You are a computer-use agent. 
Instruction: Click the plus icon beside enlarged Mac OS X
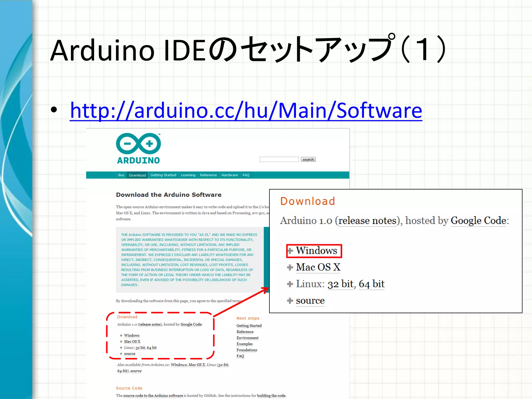click(290, 268)
